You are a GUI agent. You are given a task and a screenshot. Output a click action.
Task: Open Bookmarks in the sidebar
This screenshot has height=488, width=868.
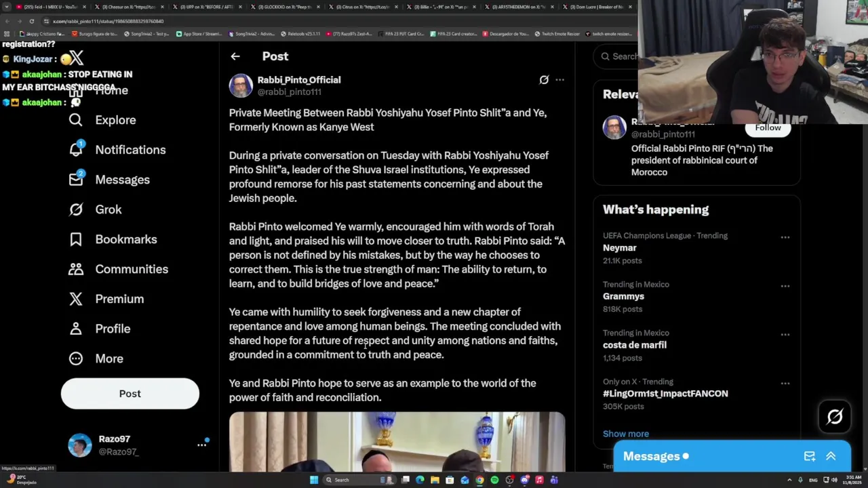pos(113,239)
